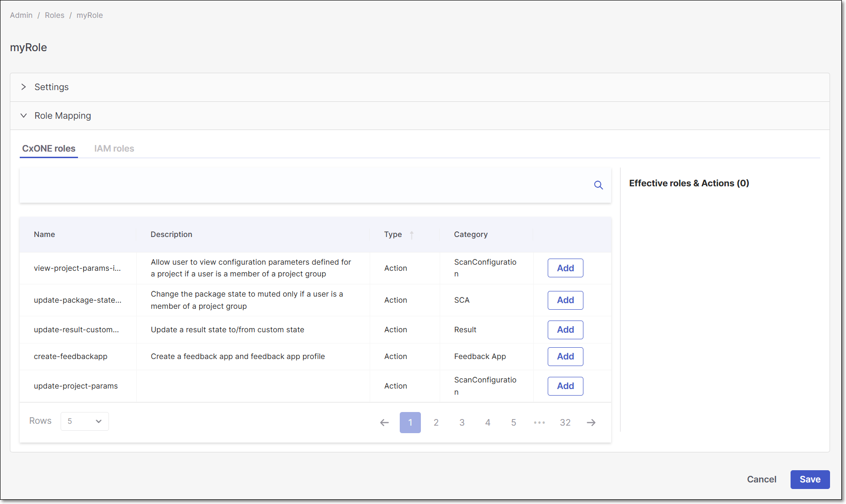Click the SCA category cell

point(462,300)
